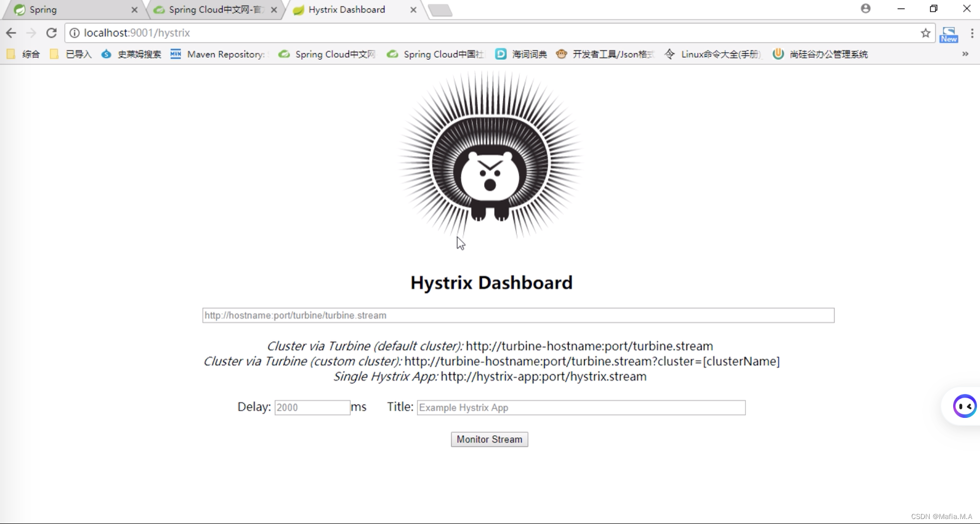Reload the Hystrix page
980x524 pixels.
click(51, 33)
